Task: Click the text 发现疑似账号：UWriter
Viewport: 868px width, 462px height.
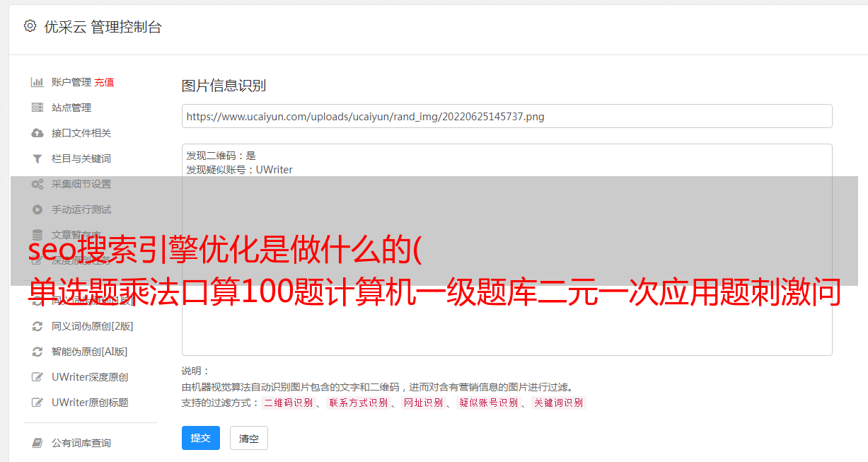Action: 240,170
